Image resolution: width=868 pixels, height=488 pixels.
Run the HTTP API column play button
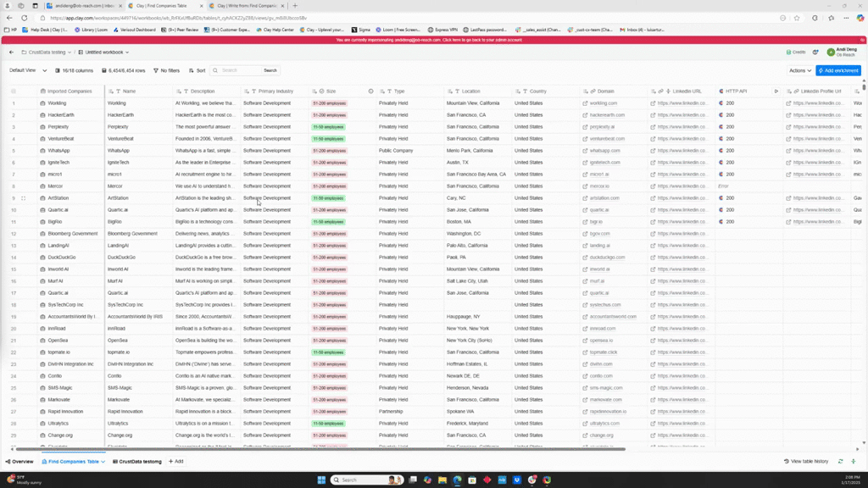[x=776, y=91]
